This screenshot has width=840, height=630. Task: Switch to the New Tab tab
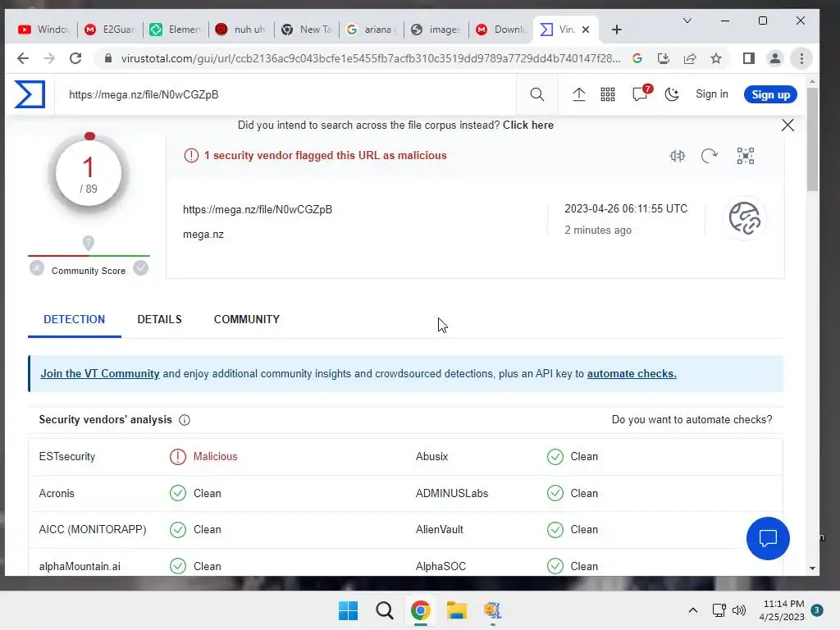[307, 30]
